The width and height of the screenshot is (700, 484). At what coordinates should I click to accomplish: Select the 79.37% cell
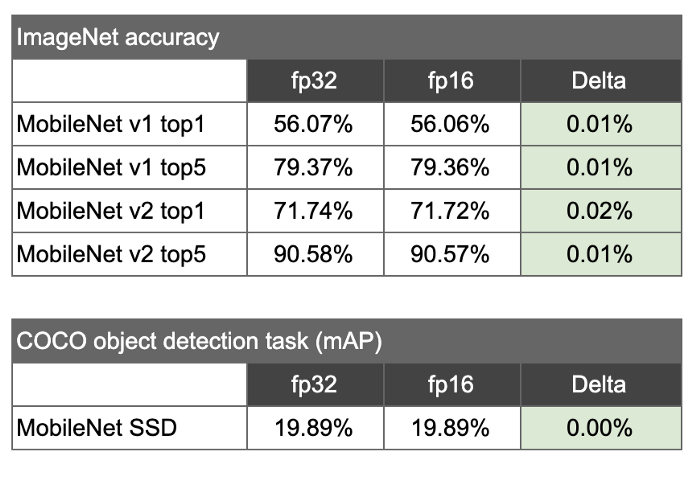pos(313,168)
